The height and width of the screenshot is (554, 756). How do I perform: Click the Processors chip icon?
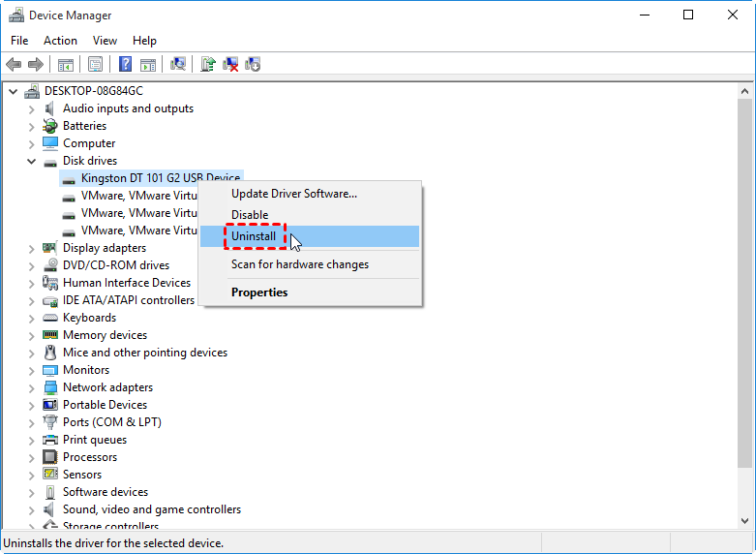[50, 457]
